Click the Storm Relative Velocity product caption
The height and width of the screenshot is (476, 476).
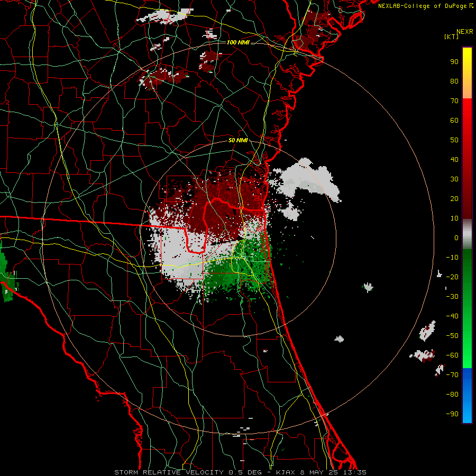pos(241,472)
